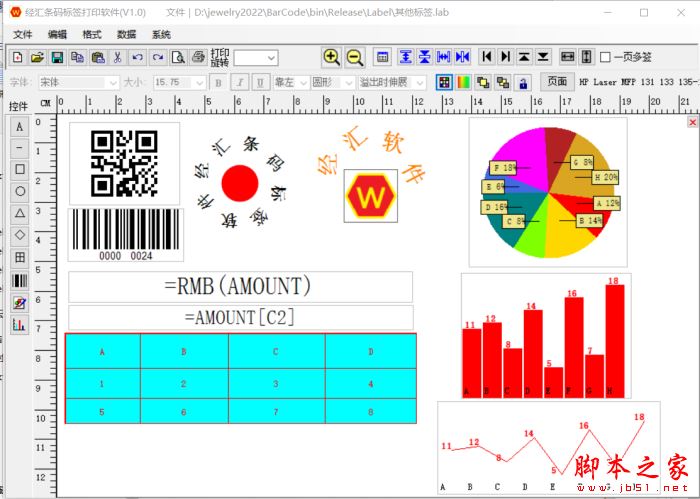Viewport: 700px width, 499px height.
Task: Click table cell containing 7
Action: (x=276, y=412)
